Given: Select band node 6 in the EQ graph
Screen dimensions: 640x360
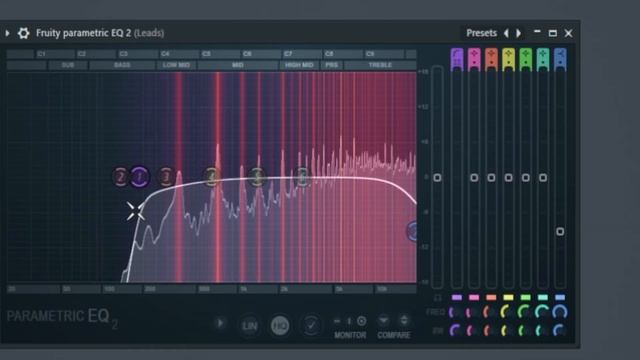Looking at the screenshot, I should coord(302,177).
